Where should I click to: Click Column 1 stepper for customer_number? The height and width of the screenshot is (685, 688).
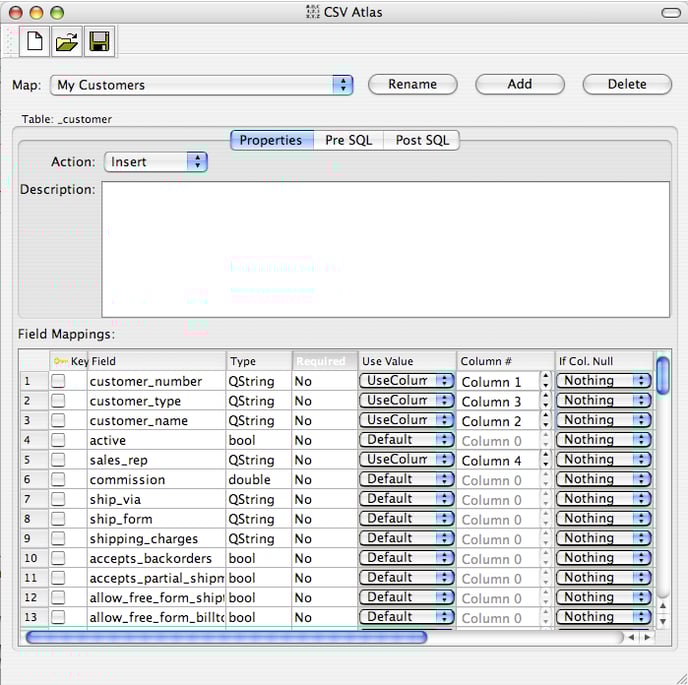pyautogui.click(x=545, y=381)
